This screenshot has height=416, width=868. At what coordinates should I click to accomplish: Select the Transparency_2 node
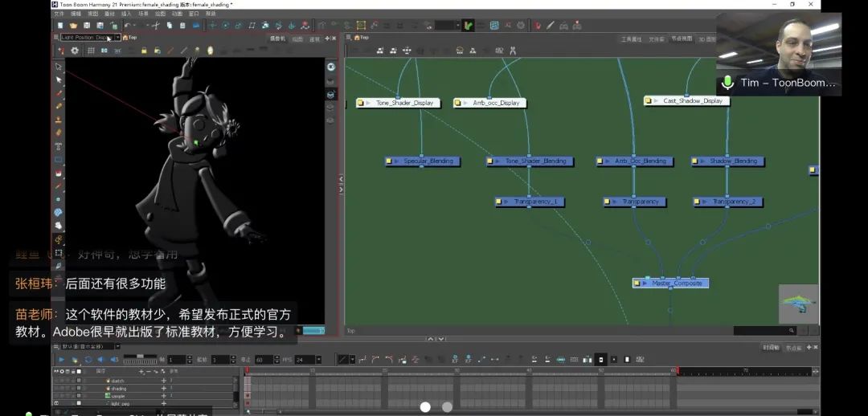click(728, 202)
